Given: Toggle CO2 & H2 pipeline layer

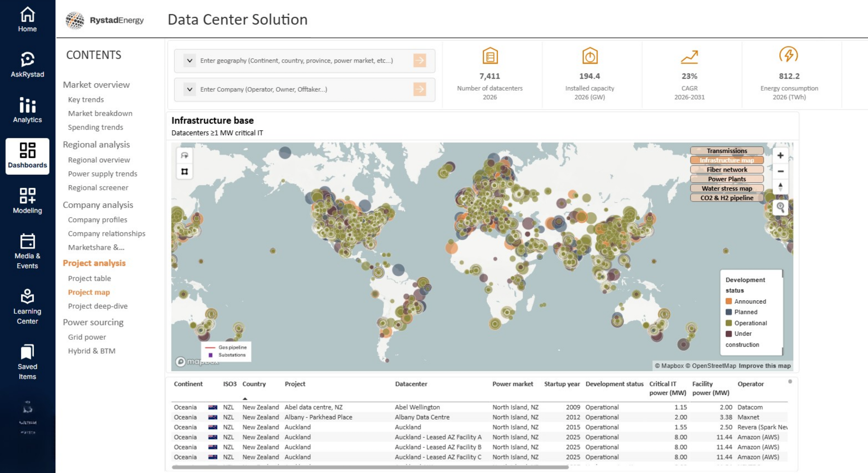Looking at the screenshot, I should (x=726, y=198).
